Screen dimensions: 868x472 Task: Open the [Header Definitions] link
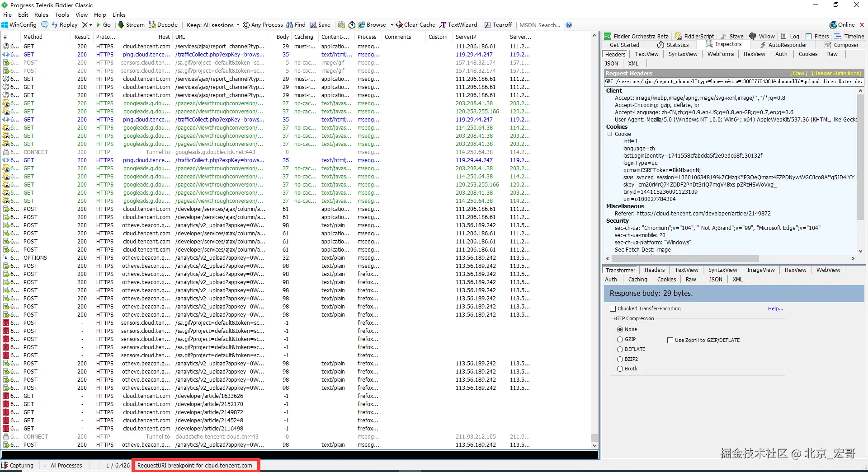(836, 73)
